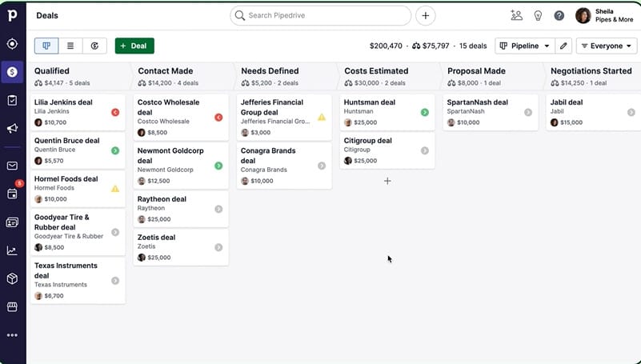Open the Sales Assistant lightbulb icon
This screenshot has width=641, height=364.
pos(538,15)
